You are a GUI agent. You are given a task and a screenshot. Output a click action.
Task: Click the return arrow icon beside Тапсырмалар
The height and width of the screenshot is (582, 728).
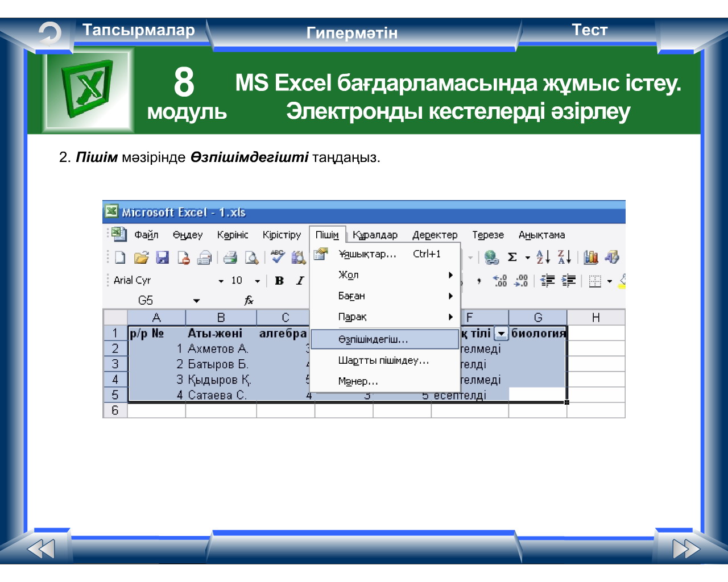tap(49, 34)
